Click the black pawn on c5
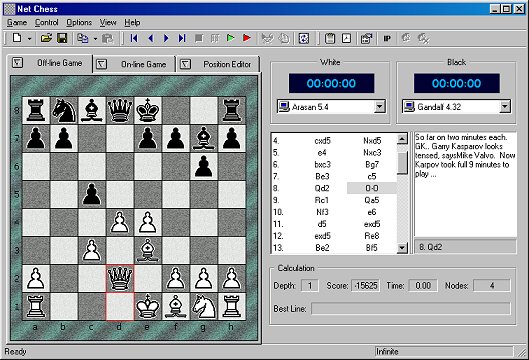The width and height of the screenshot is (529, 360). tap(92, 194)
